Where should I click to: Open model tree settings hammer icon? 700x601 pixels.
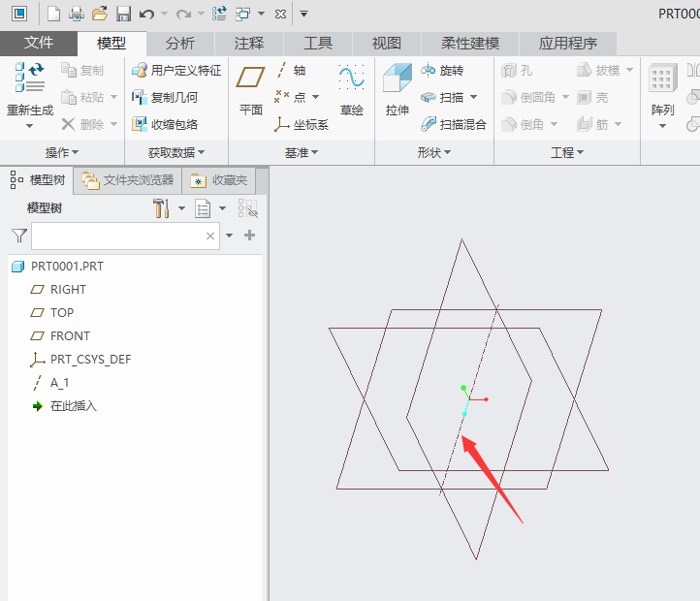[161, 208]
